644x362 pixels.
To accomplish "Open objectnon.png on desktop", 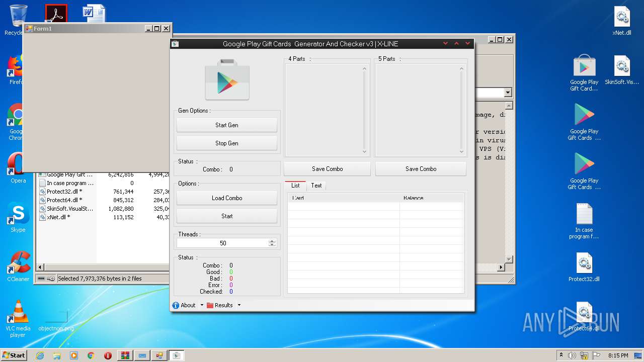I will 56,320.
